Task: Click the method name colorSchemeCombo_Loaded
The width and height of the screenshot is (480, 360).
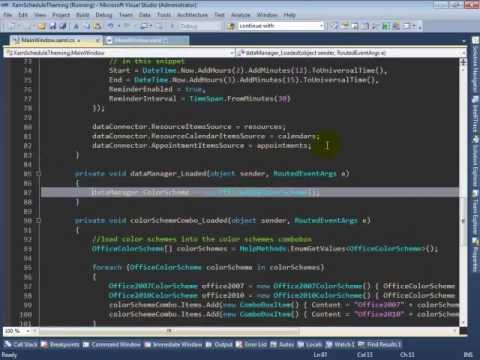Action: 178,220
